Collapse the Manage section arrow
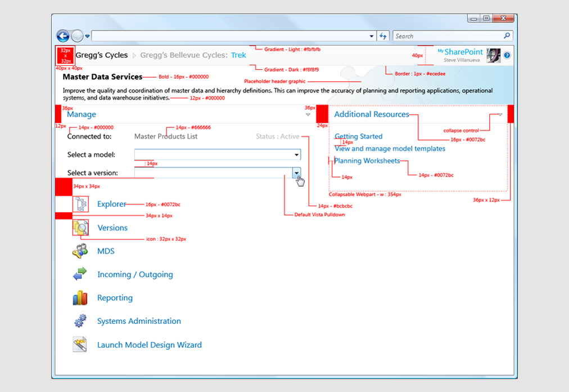The height and width of the screenshot is (392, 569). tap(308, 115)
